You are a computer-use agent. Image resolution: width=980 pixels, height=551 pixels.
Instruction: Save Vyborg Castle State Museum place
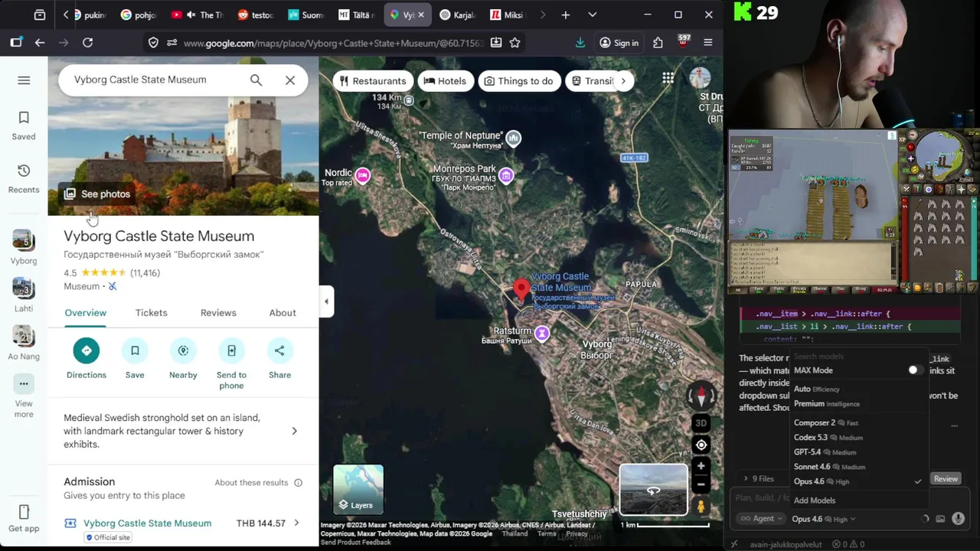pyautogui.click(x=135, y=359)
